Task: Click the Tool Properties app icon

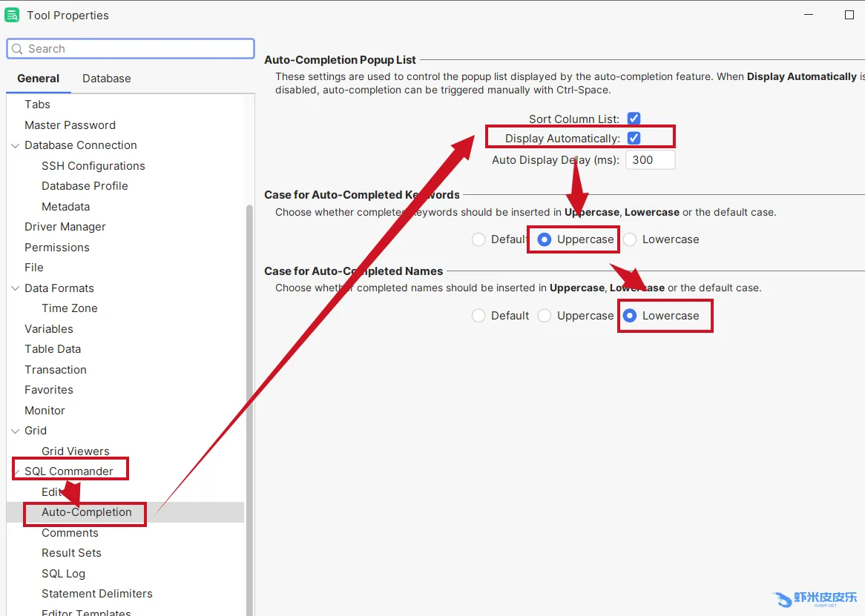Action: click(x=12, y=15)
